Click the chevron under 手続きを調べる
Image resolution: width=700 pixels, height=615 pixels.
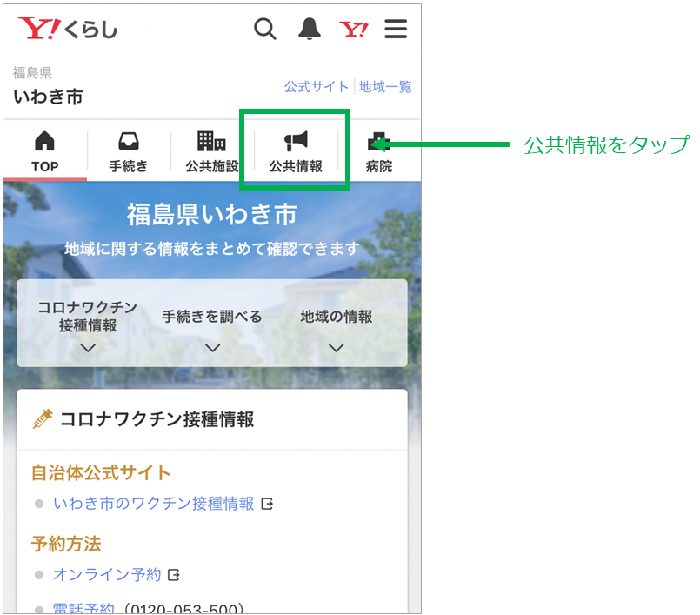point(212,348)
